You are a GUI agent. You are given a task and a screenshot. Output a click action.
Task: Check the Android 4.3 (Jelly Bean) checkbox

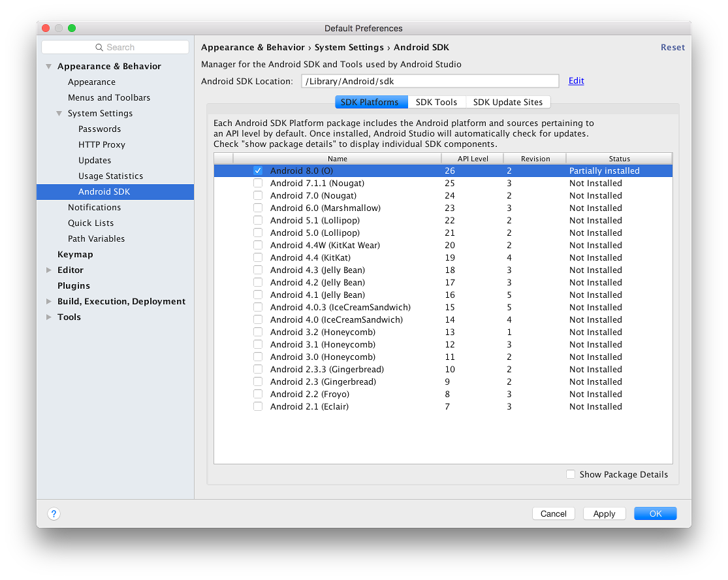pyautogui.click(x=258, y=270)
